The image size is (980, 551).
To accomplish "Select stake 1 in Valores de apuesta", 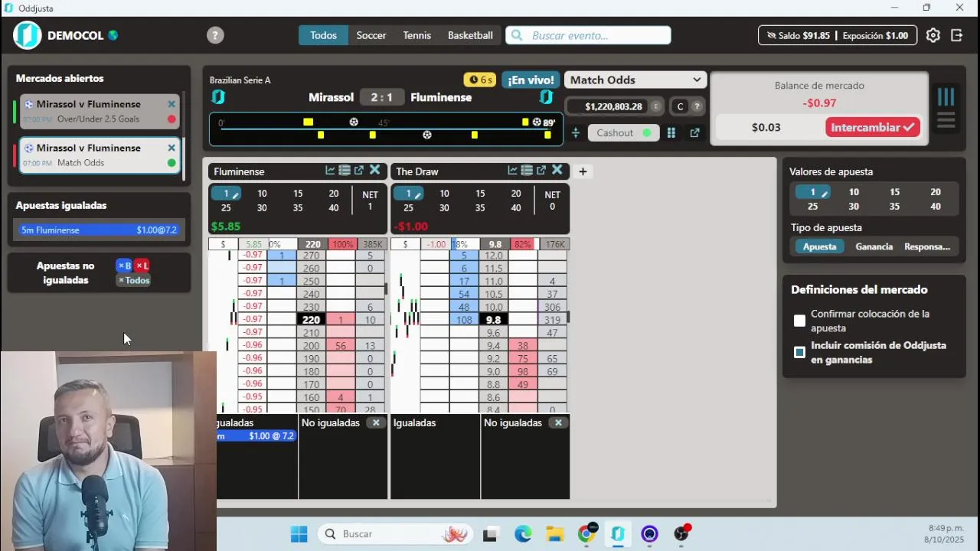I will coord(812,192).
